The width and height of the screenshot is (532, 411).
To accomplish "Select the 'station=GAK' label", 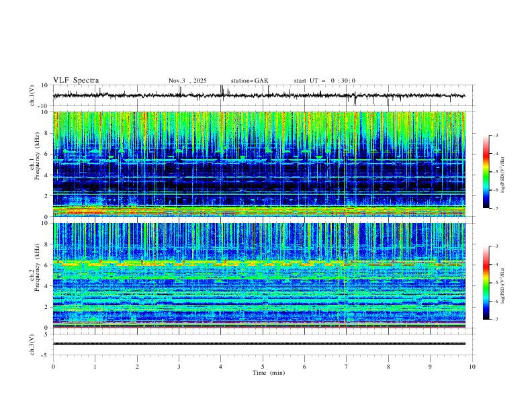I will coord(249,81).
